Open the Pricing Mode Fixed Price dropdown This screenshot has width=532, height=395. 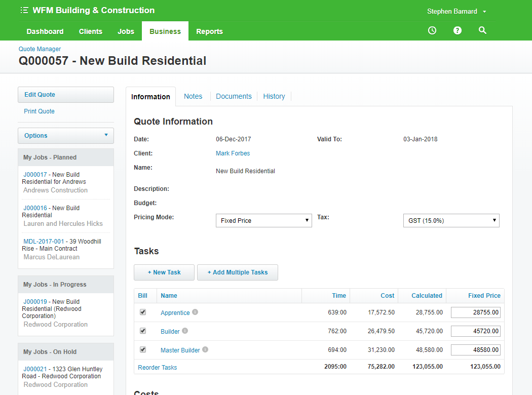(263, 220)
